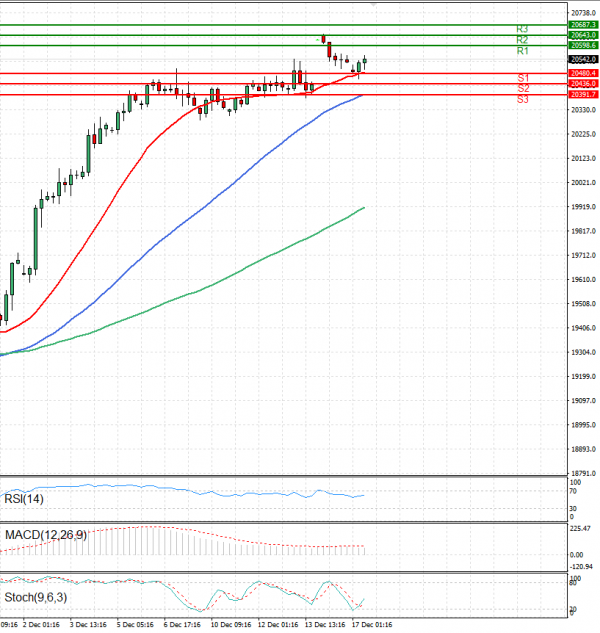
Task: Click the R2 resistance label
Action: coord(522,40)
